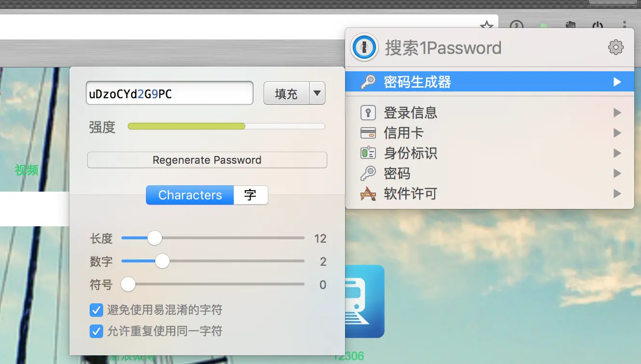
Task: Click the generated password field uDzoCYd2G9PC
Action: coord(170,93)
